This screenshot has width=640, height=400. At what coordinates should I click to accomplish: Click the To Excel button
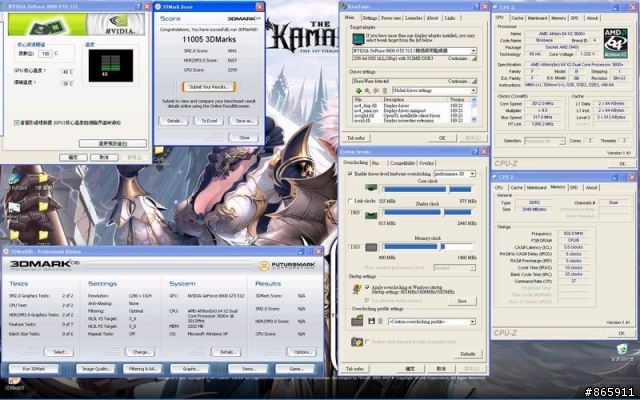pos(209,121)
